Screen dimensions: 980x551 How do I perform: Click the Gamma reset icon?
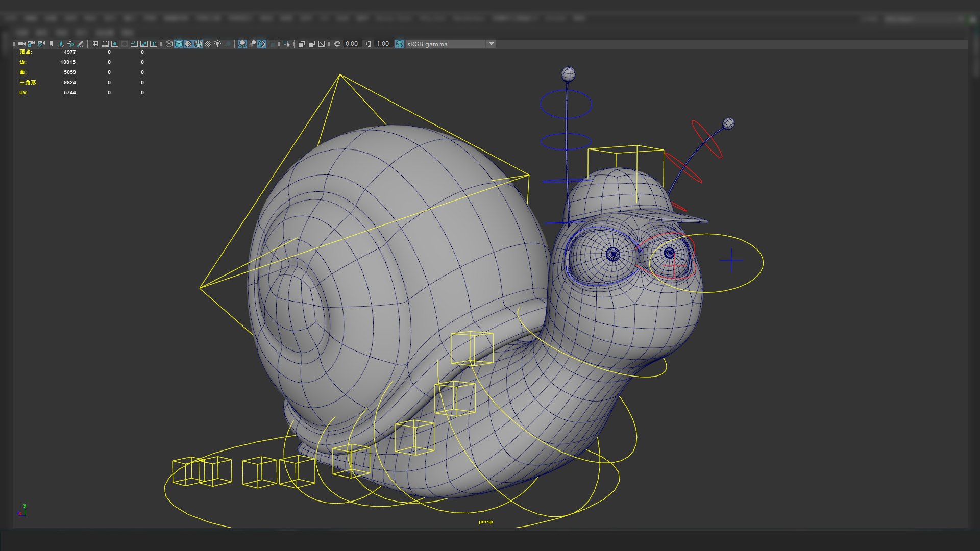pyautogui.click(x=369, y=44)
